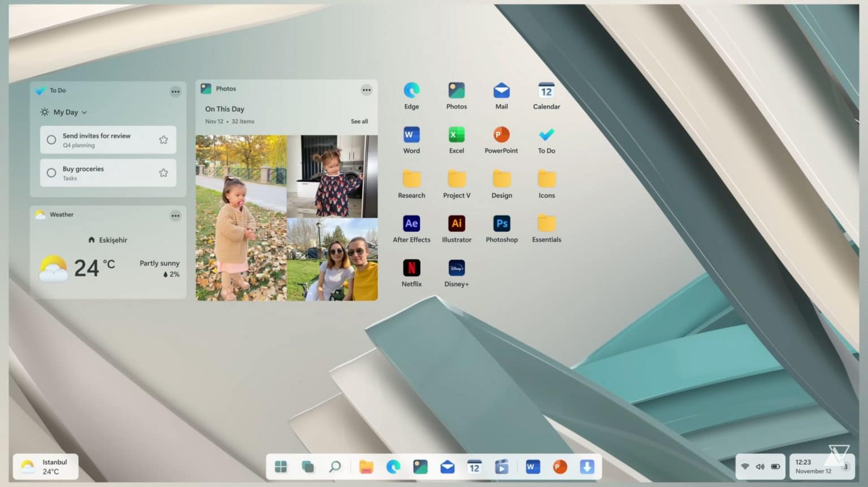
Task: Open Illustrator on the desktop
Action: (x=456, y=224)
